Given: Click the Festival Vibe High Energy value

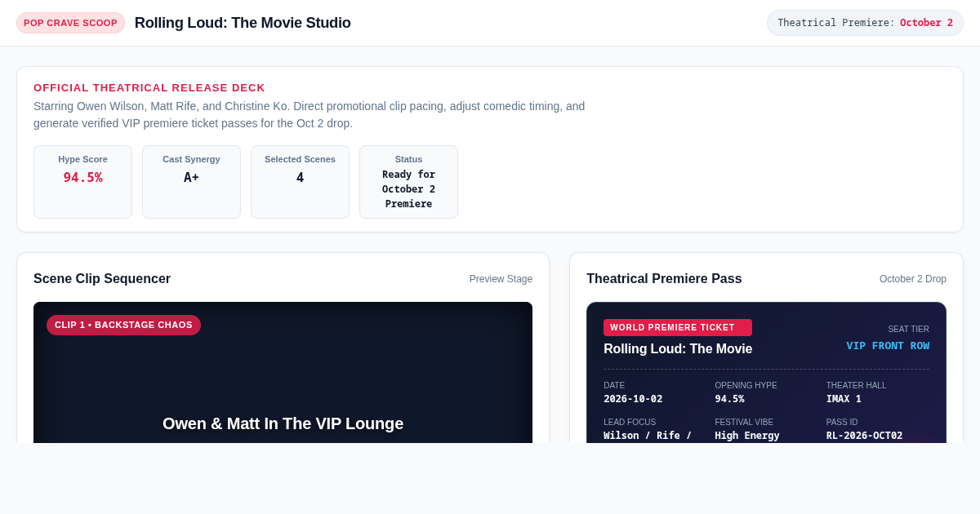Looking at the screenshot, I should 747,436.
